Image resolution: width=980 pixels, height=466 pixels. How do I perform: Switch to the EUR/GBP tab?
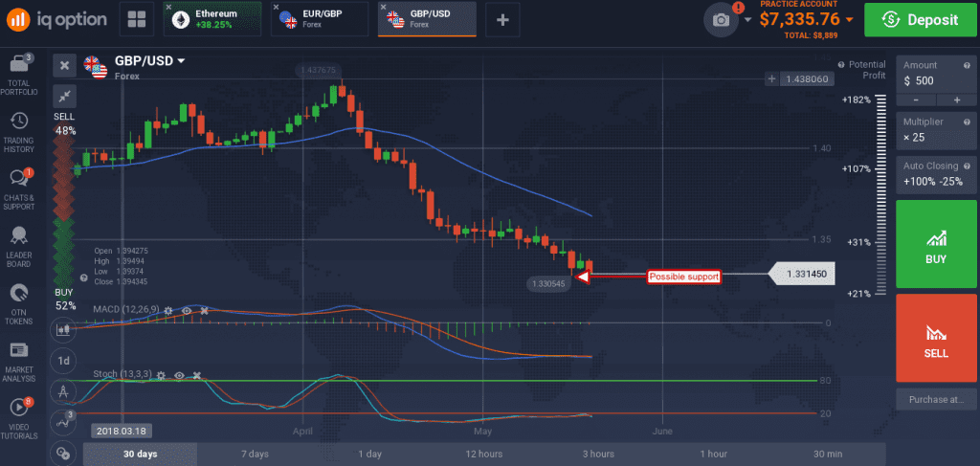click(320, 19)
